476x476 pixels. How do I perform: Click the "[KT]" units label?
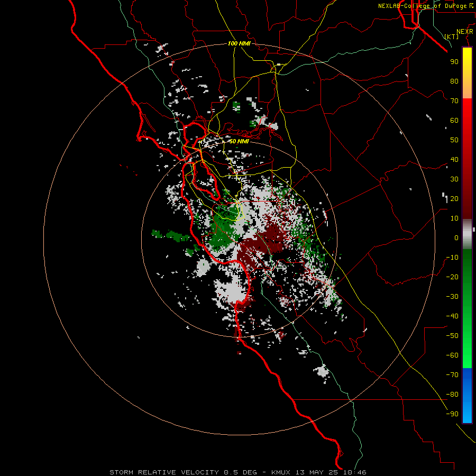click(452, 36)
